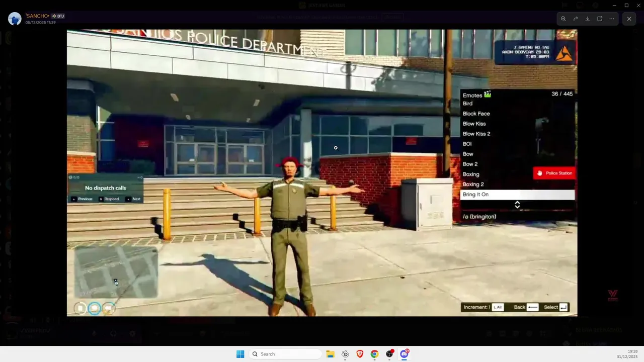Click the L. Alt increment key hint

(498, 307)
